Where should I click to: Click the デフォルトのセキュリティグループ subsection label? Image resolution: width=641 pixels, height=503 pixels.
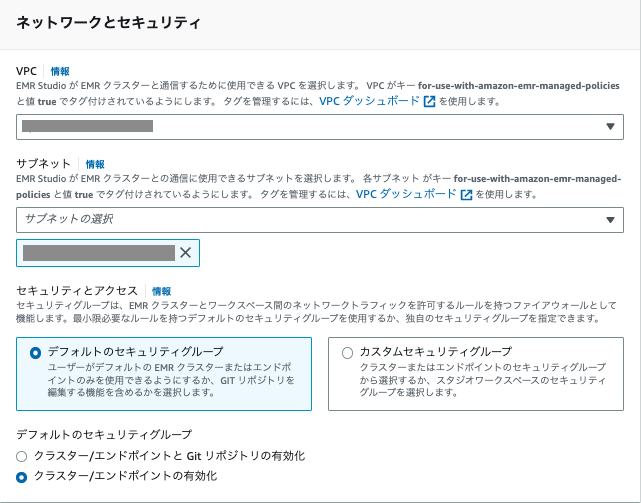tap(104, 434)
